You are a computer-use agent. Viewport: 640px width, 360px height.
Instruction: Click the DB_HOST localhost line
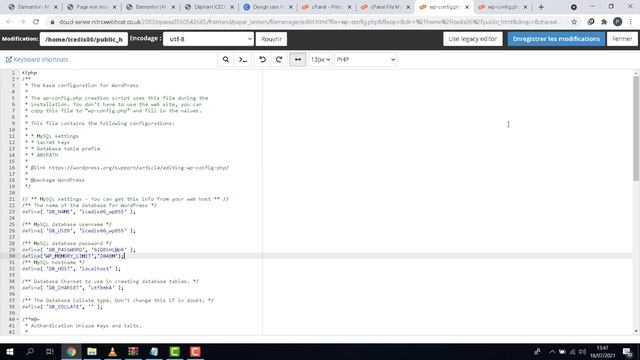71,269
